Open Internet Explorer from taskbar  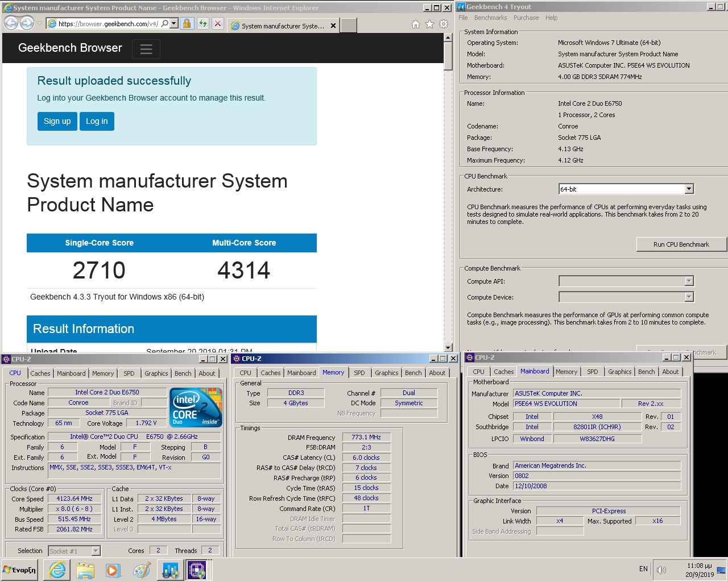[57, 570]
